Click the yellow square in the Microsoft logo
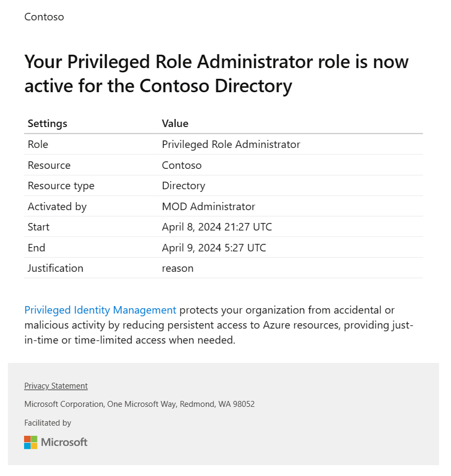451x476 pixels. [x=34, y=445]
